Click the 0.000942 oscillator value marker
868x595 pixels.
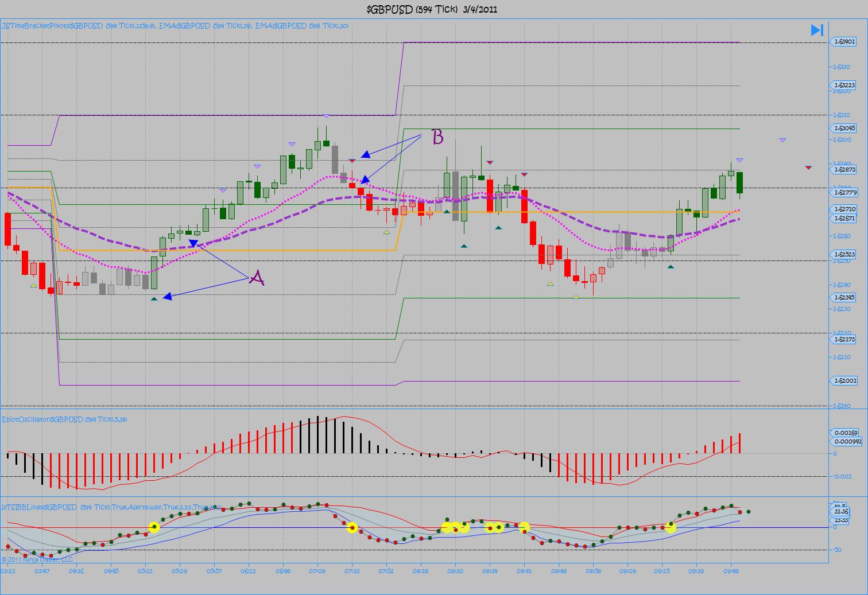[x=847, y=441]
